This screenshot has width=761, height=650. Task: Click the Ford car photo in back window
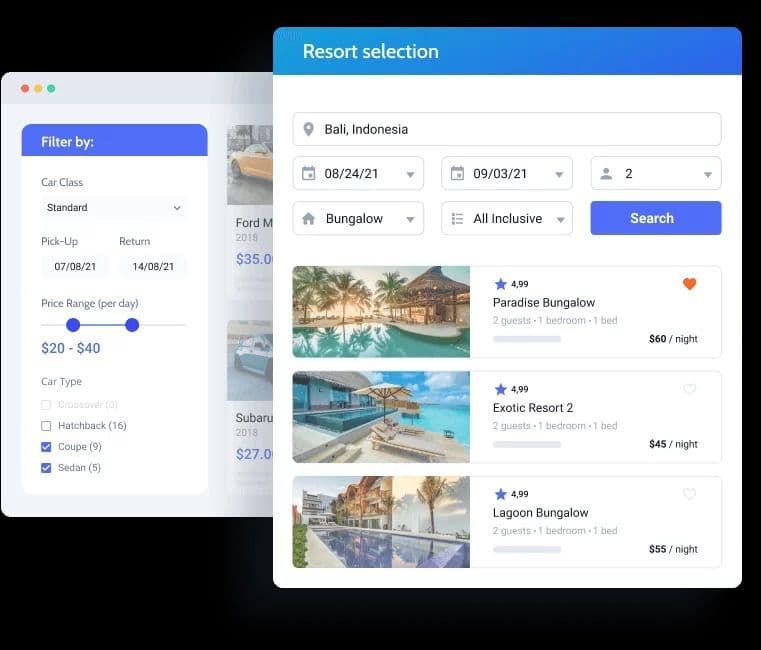pos(250,165)
